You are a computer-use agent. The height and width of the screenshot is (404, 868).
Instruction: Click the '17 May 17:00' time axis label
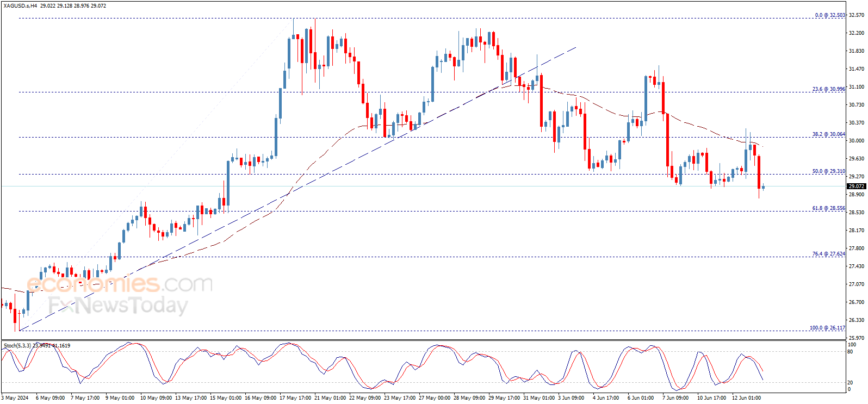295,398
